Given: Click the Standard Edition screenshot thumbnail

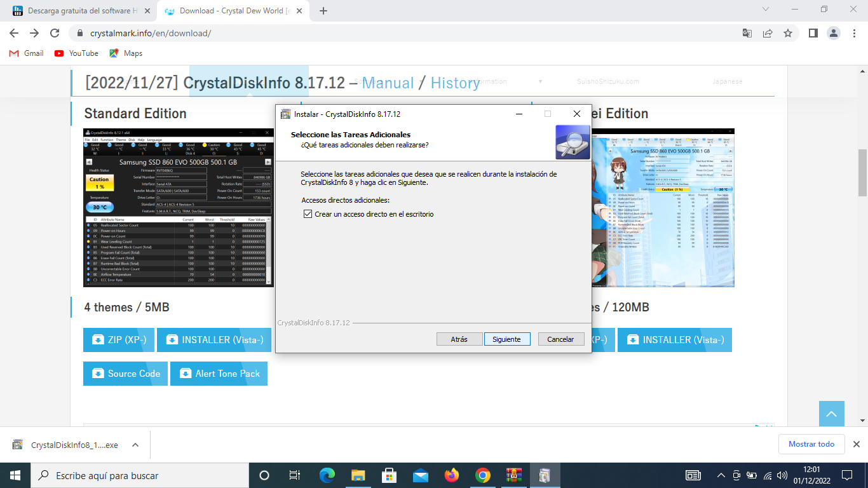Looking at the screenshot, I should coord(179,207).
